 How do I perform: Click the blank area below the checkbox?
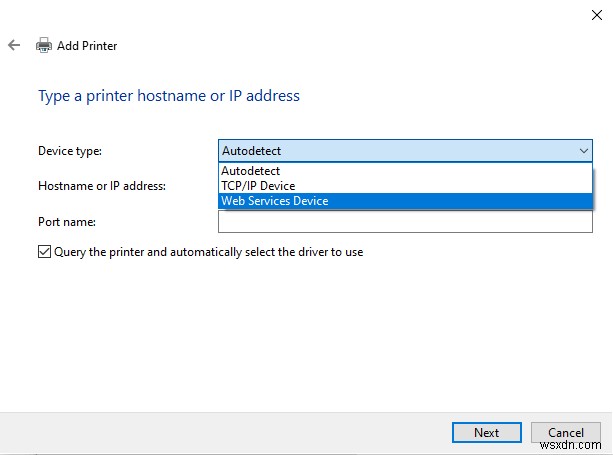click(x=300, y=330)
